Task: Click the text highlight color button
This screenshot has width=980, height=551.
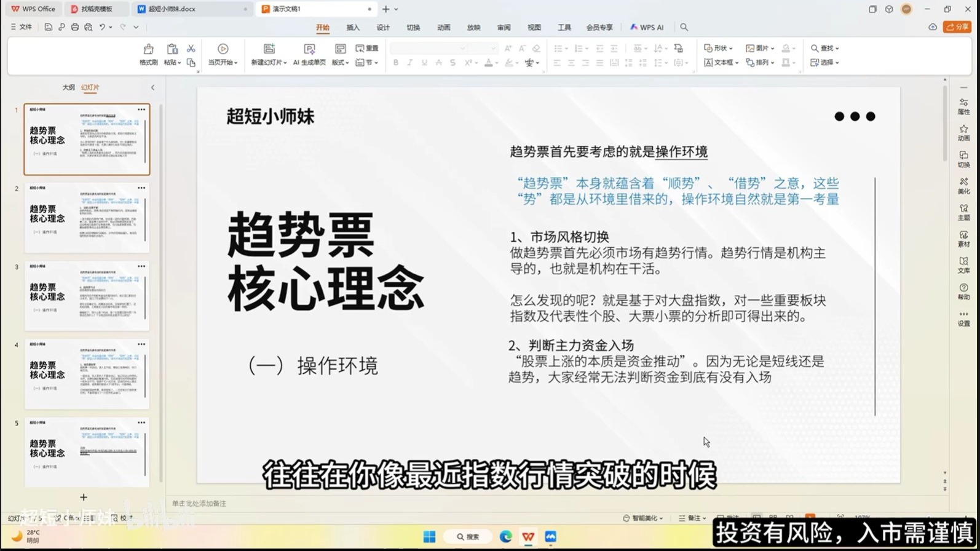Action: click(x=509, y=63)
